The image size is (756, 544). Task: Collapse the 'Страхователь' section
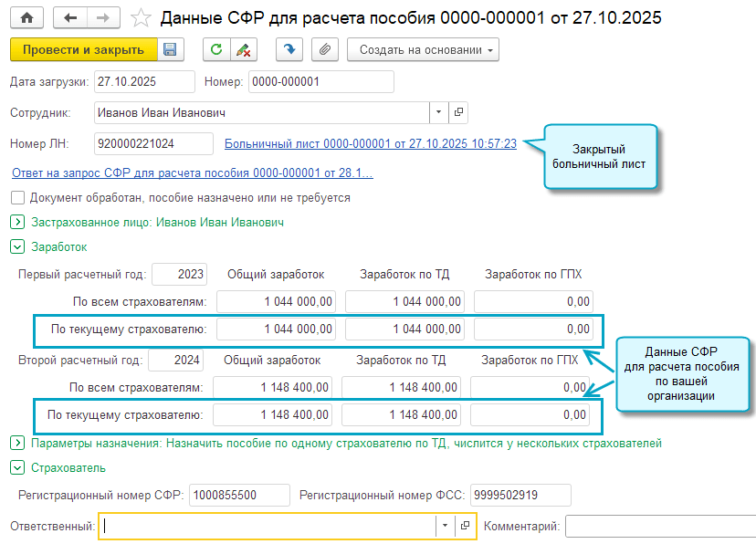coord(16,468)
